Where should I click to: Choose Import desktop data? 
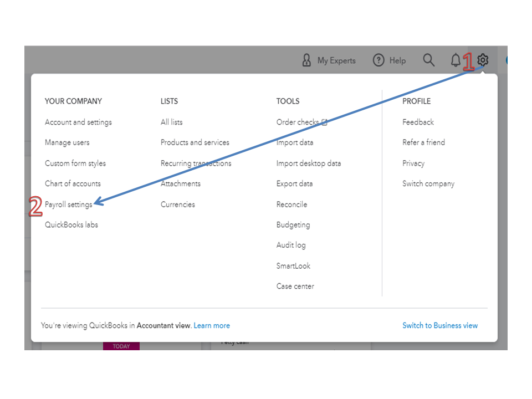click(309, 163)
